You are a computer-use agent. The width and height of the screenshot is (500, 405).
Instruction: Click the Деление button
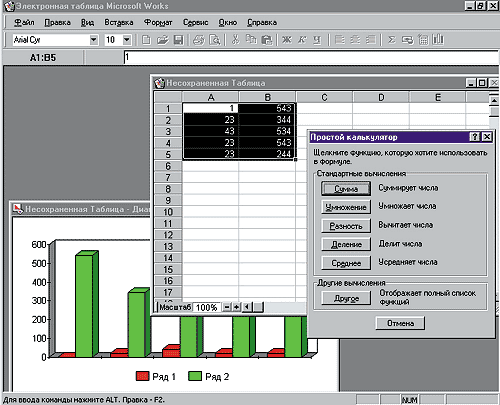click(346, 244)
